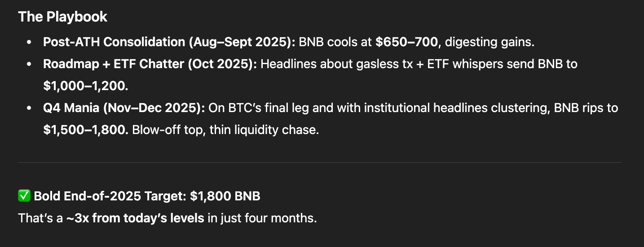
Task: Click the phrase "Blow-off top, thin liquidity chase."
Action: tap(225, 130)
